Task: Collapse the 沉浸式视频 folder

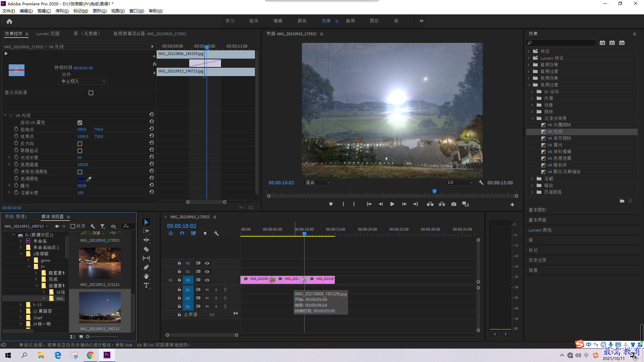Action: pos(532,118)
